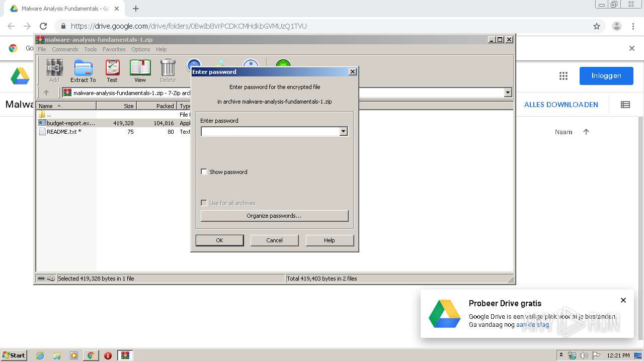The height and width of the screenshot is (362, 644).
Task: Click sort direction arrow next to Naam
Action: click(x=586, y=132)
